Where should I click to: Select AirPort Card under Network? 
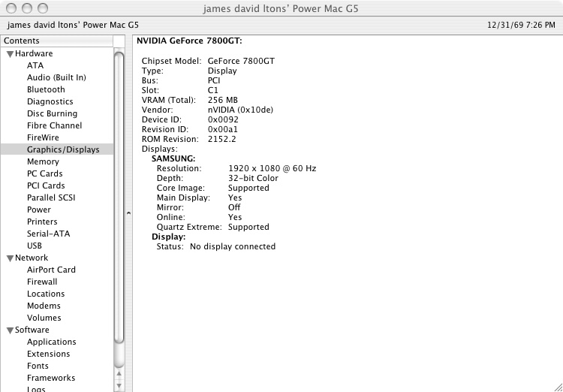click(51, 270)
